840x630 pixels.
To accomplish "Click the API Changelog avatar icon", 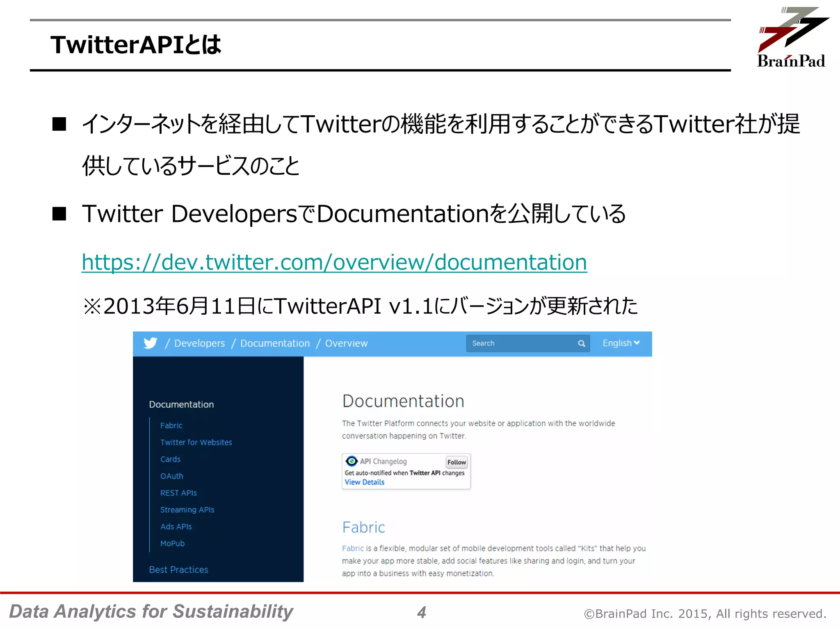I will 352,461.
